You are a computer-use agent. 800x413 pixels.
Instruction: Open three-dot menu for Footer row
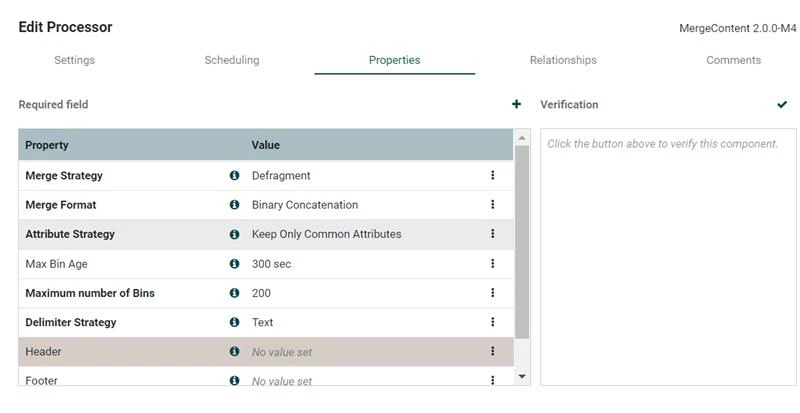point(492,380)
